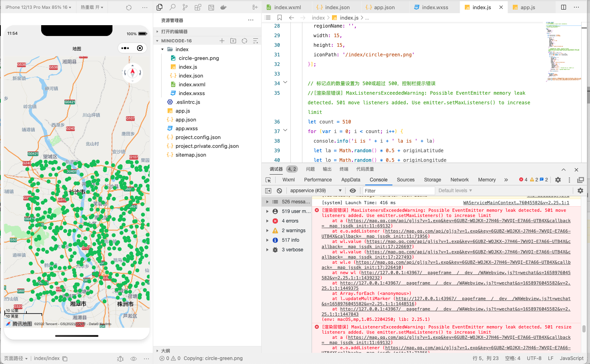Clear the console with the ban icon
Image resolution: width=590 pixels, height=364 pixels.
[280, 191]
